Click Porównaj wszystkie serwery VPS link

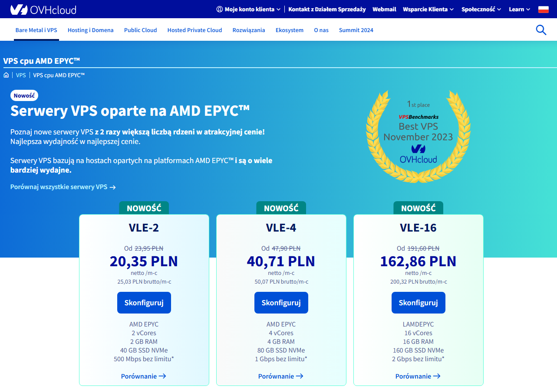[63, 187]
